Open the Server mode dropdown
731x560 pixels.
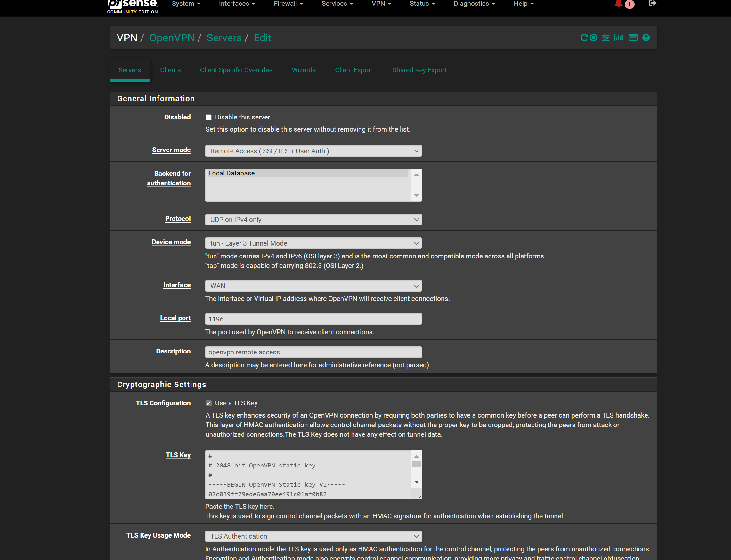click(314, 151)
